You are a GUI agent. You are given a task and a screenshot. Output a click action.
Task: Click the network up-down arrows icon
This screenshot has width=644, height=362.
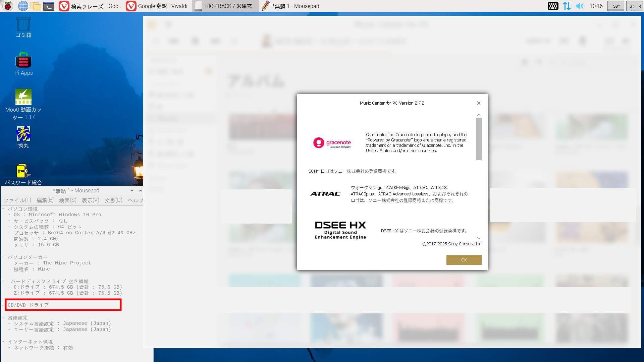[567, 6]
